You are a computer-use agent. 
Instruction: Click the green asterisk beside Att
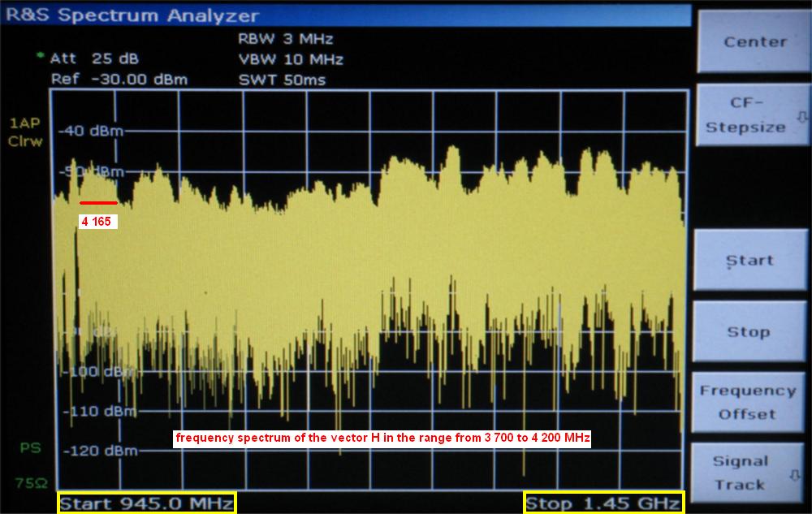coord(40,56)
